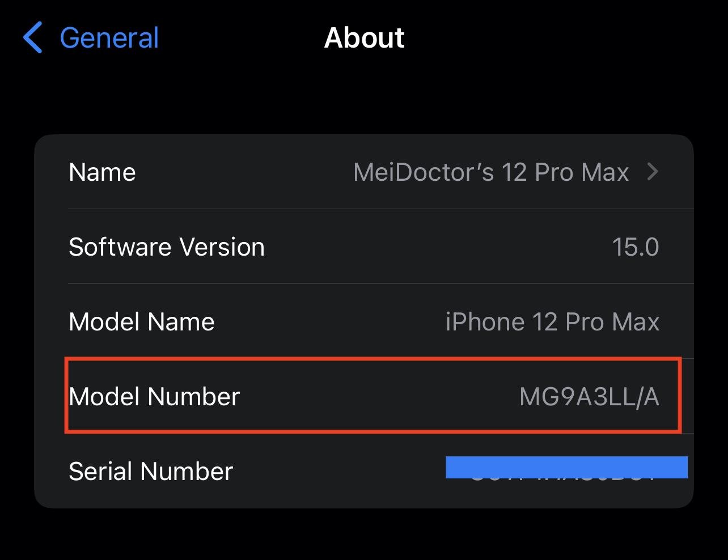Tap the partly hidden serial text below blue bar

564,480
